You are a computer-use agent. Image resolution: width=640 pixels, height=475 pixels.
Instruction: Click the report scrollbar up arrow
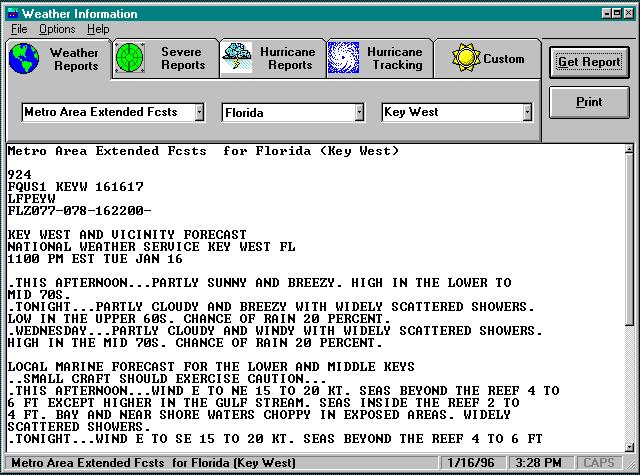(x=629, y=149)
